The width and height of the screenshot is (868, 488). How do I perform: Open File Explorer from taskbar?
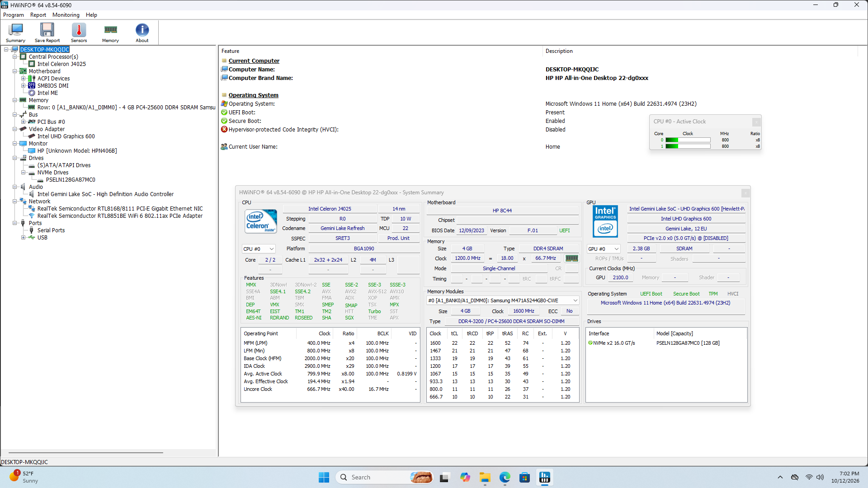pyautogui.click(x=485, y=477)
